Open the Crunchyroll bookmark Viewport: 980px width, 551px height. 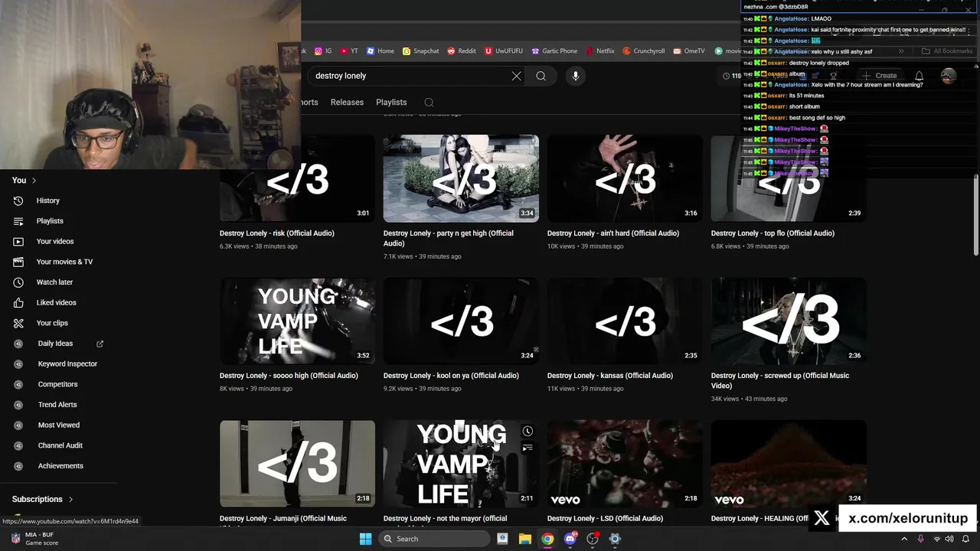tap(643, 51)
